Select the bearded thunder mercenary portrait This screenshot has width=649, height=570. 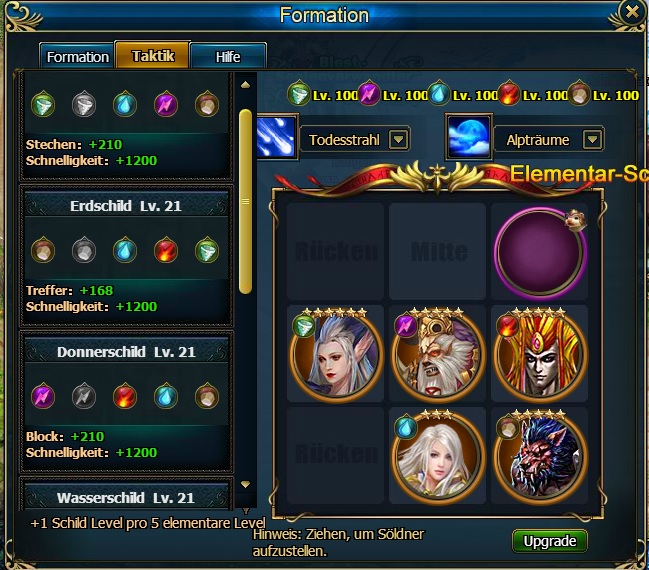pyautogui.click(x=437, y=356)
